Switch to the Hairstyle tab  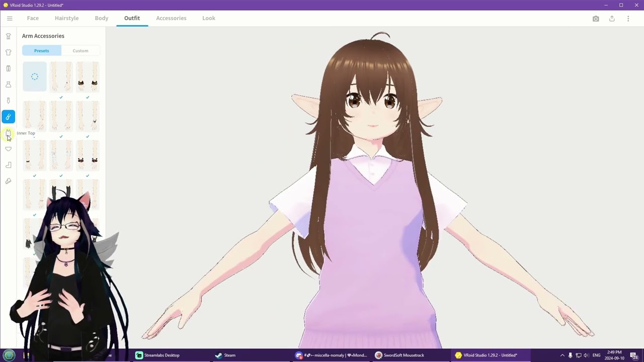click(66, 18)
